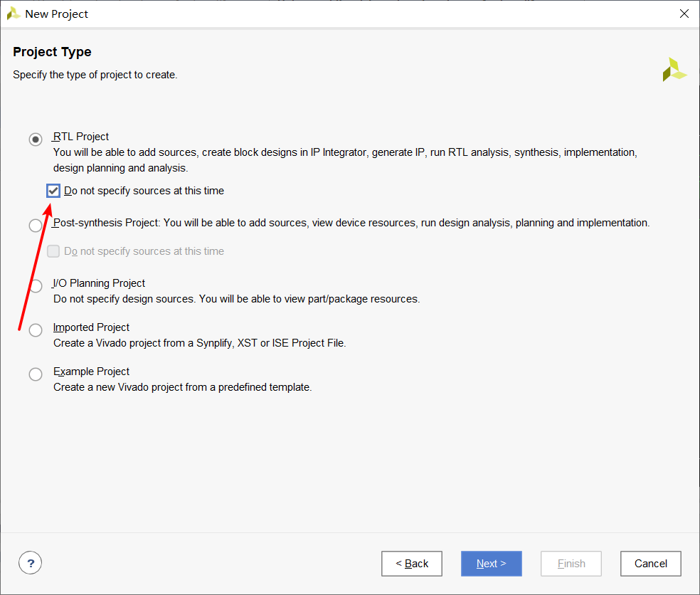This screenshot has width=700, height=595.
Task: Click the Example Project predefined template description
Action: coord(182,387)
